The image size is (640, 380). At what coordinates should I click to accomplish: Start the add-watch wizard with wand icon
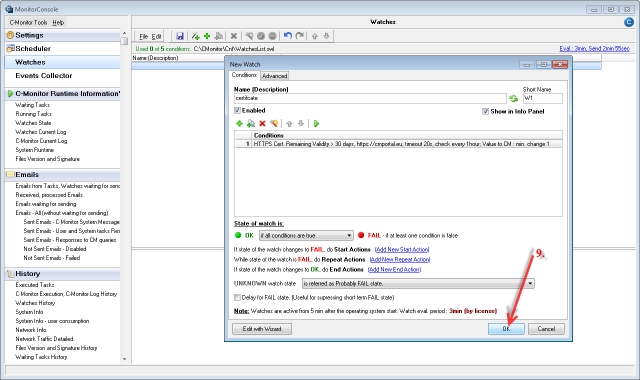click(x=195, y=36)
